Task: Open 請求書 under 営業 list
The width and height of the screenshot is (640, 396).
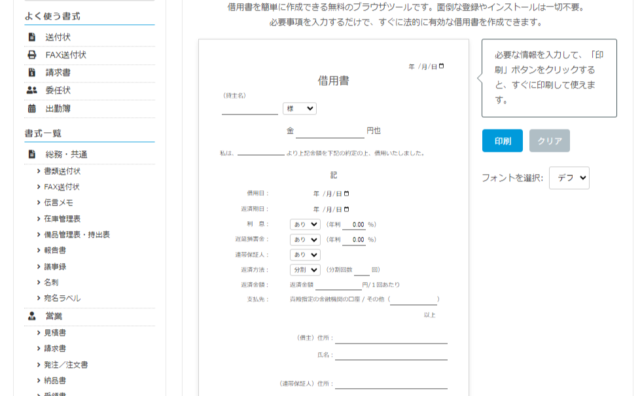Action: click(x=55, y=348)
